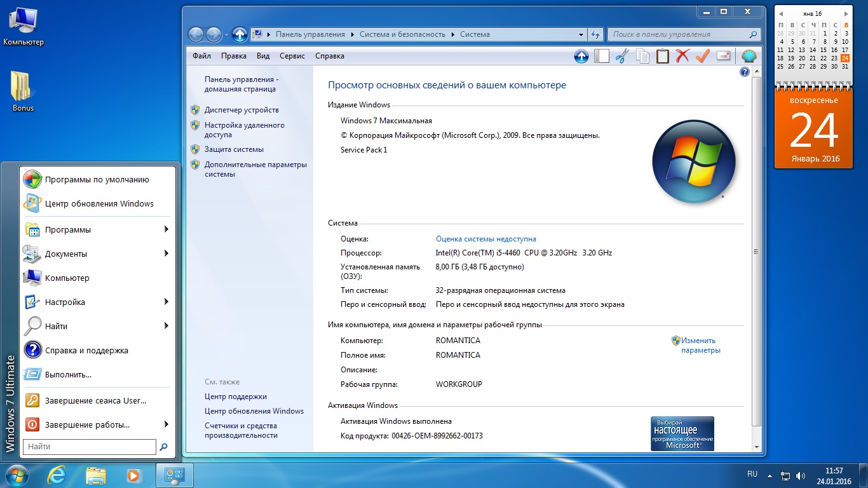Open Защита системы link

234,149
